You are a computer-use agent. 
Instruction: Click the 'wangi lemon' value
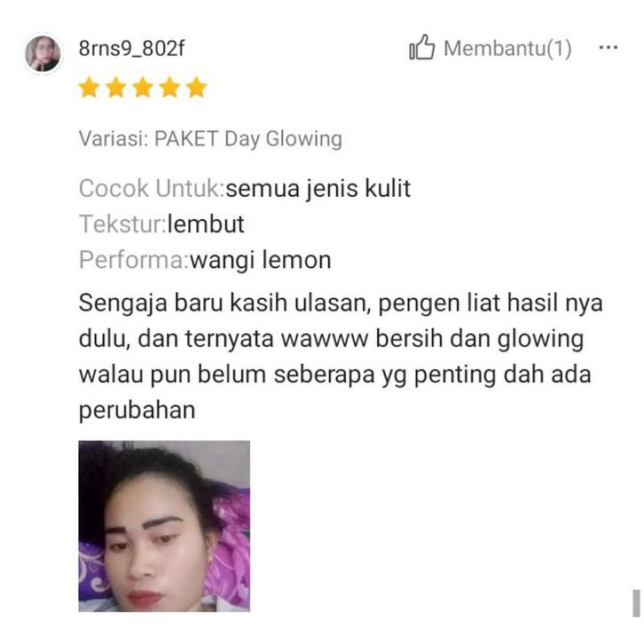[261, 260]
